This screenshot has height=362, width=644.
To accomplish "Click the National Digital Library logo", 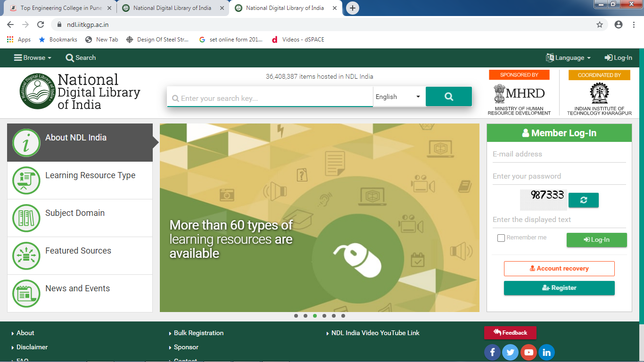I will [80, 92].
